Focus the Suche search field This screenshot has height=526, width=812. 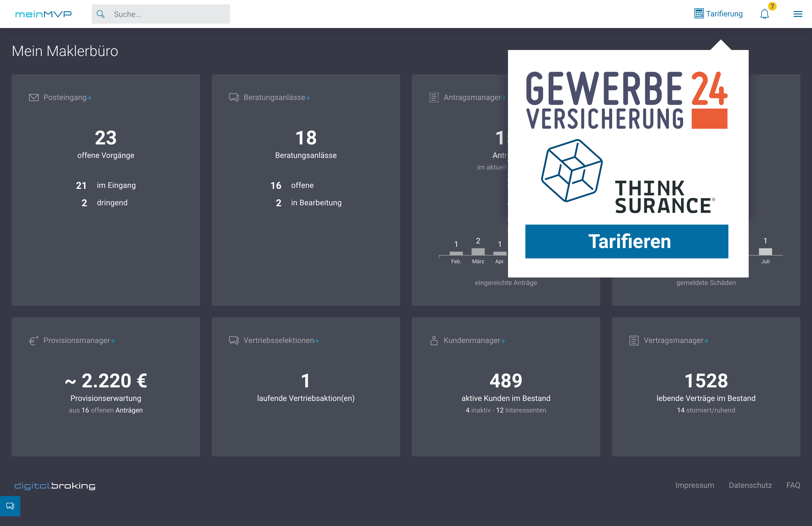tap(161, 14)
